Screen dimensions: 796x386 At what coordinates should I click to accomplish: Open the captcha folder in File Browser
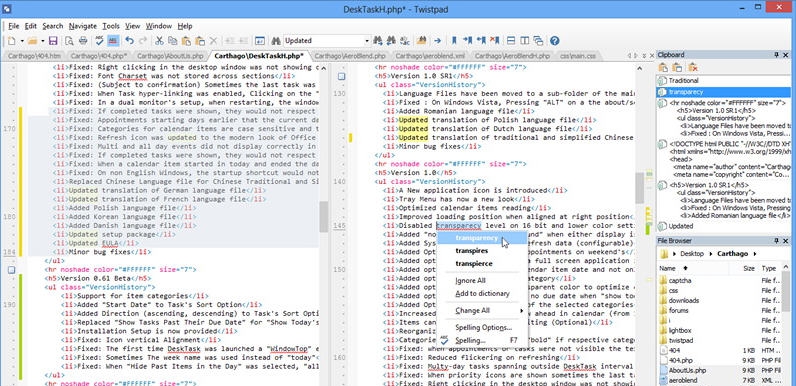click(680, 280)
